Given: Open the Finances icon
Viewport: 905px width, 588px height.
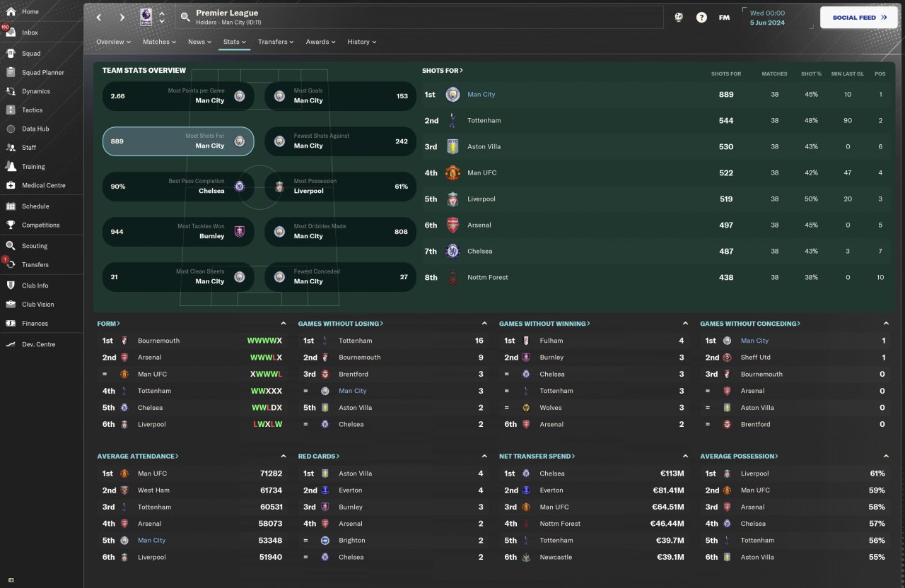Looking at the screenshot, I should pyautogui.click(x=11, y=324).
